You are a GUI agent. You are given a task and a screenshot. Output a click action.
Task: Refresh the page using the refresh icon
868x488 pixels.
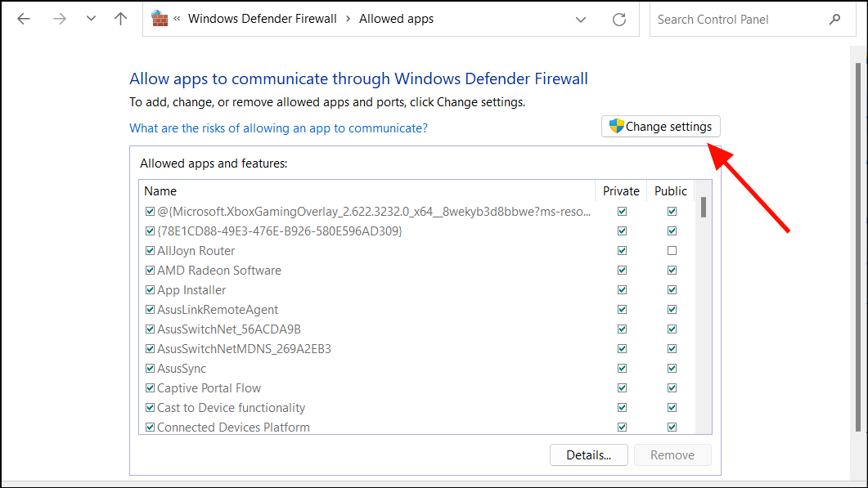point(619,18)
